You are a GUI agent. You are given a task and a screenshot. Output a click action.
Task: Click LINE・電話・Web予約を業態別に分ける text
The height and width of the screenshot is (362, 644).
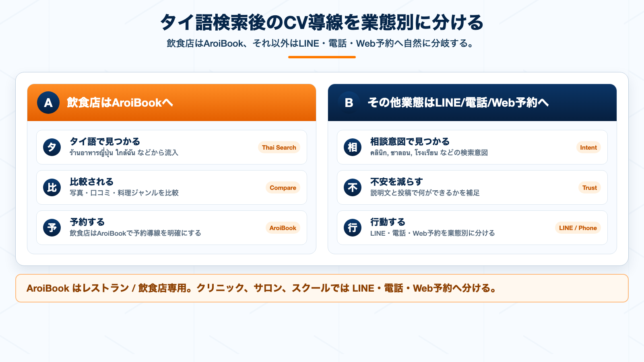433,233
